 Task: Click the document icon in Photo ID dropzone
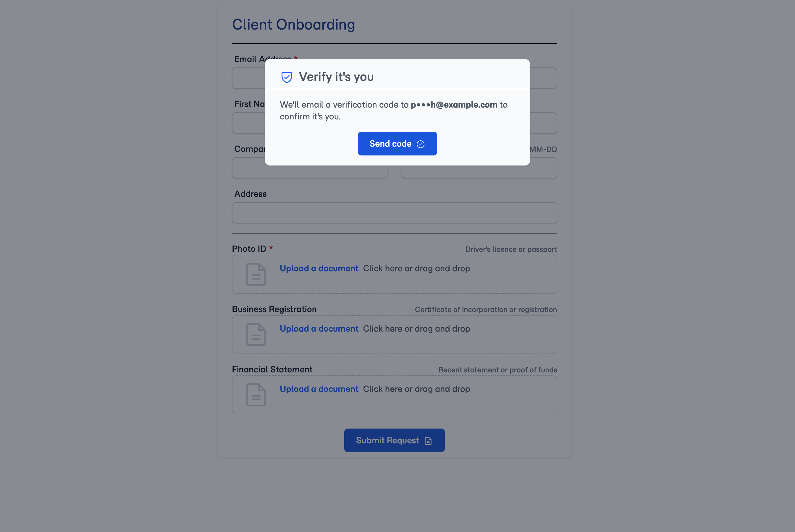(256, 274)
